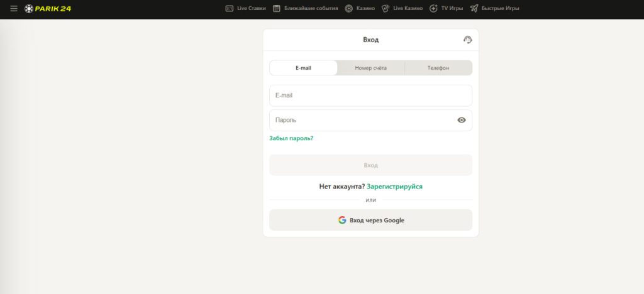The height and width of the screenshot is (294, 644).
Task: Click the Ближайшие события calendar icon
Action: pyautogui.click(x=277, y=8)
